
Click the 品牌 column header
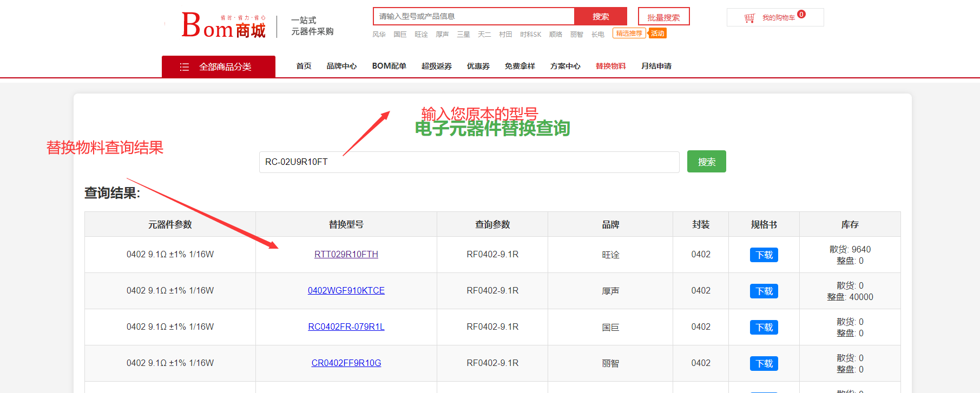(610, 224)
